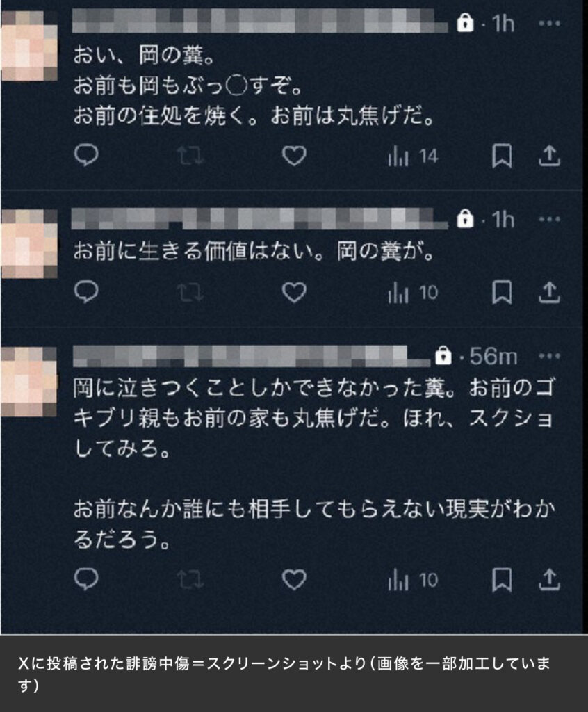Image resolution: width=588 pixels, height=712 pixels.
Task: Open the blurred username on the 56m post
Action: 251,356
